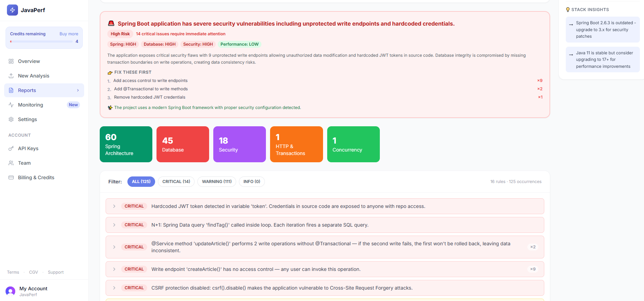This screenshot has width=644, height=301.
Task: Click the JavaPerf lightning logo icon
Action: 12,10
